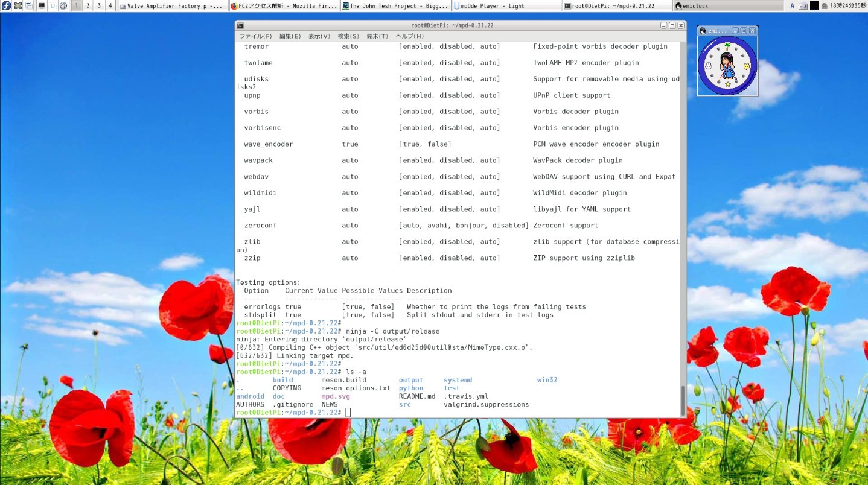Image resolution: width=868 pixels, height=485 pixels.
Task: Switch to workspace 3
Action: 99,5
